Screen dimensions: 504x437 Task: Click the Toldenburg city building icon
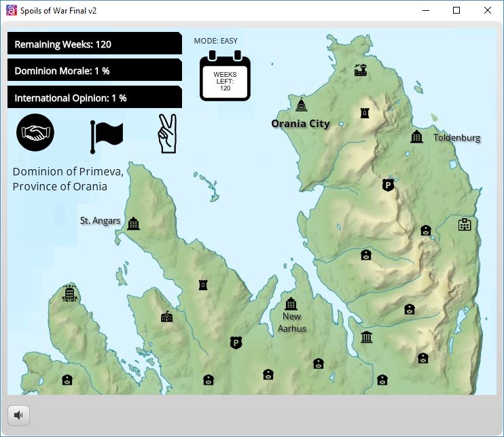416,137
